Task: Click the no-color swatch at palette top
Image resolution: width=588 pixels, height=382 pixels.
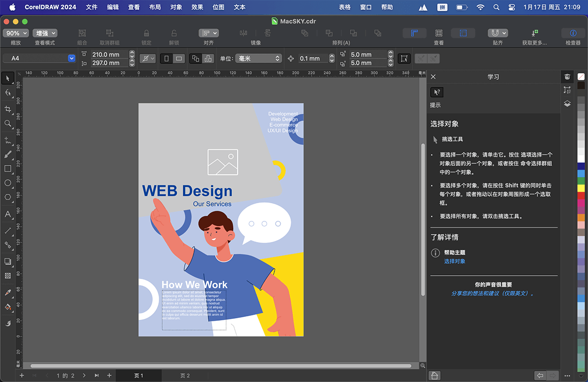Action: pos(581,77)
